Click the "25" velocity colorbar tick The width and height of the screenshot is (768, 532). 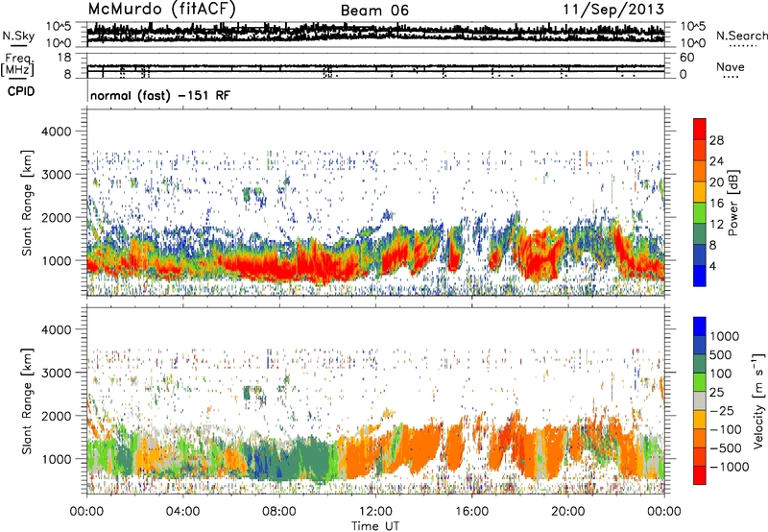pyautogui.click(x=716, y=393)
